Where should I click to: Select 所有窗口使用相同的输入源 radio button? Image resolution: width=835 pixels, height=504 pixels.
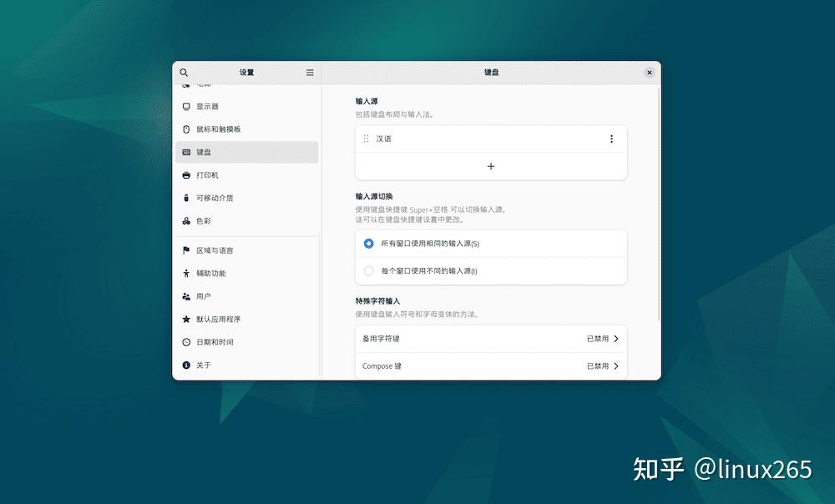368,243
